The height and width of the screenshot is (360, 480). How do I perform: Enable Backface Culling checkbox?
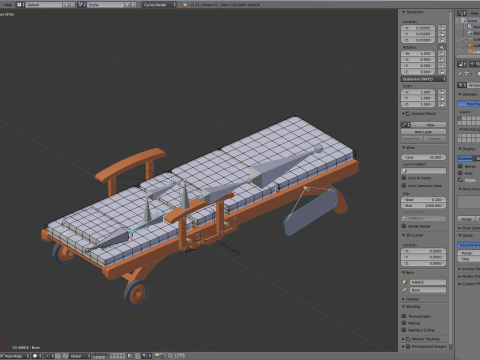[x=404, y=330]
